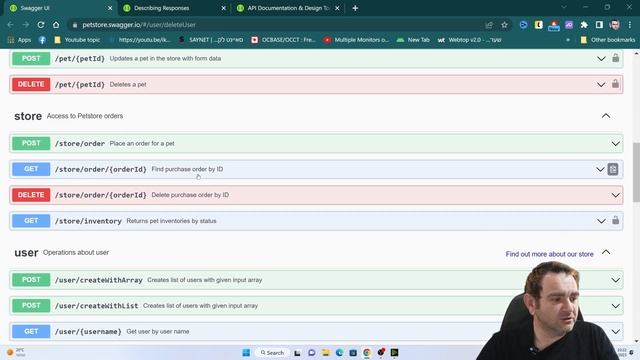Open the New Tab bookmark
Image resolution: width=640 pixels, height=360 pixels.
pyautogui.click(x=413, y=40)
